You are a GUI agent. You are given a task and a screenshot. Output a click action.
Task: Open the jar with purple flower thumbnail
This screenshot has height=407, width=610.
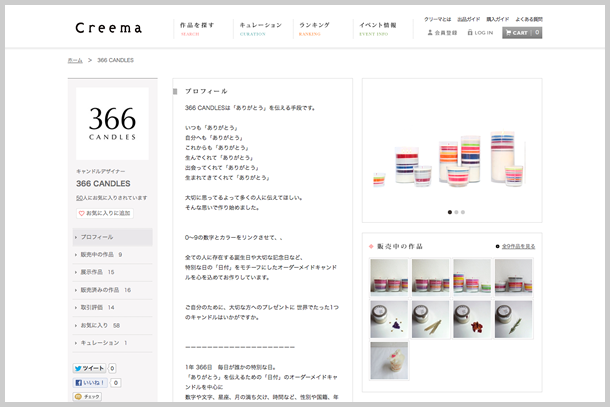click(x=389, y=319)
